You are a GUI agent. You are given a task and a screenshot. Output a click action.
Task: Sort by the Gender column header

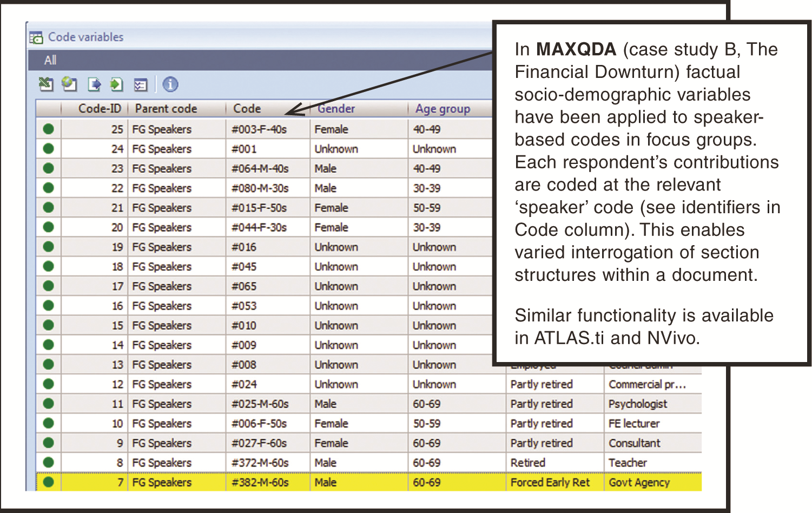pyautogui.click(x=359, y=109)
